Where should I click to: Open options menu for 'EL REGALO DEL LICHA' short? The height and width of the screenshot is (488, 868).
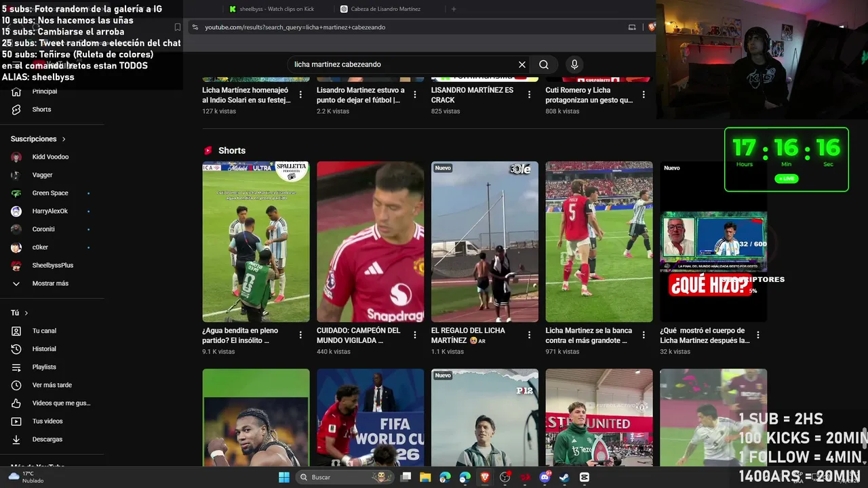click(x=529, y=335)
